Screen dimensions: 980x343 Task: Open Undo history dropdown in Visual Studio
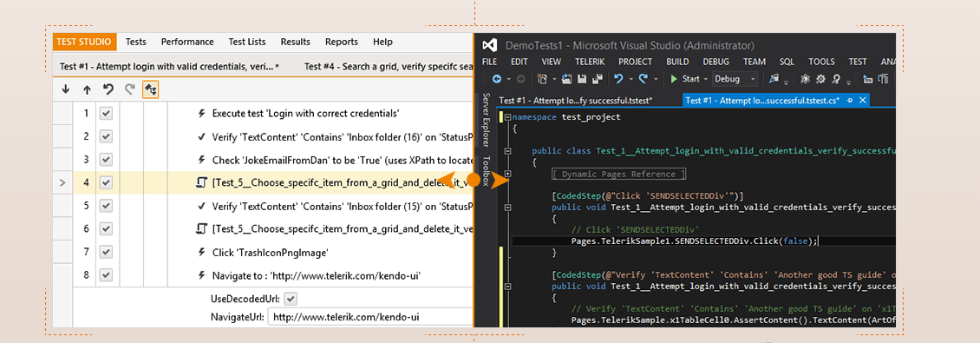[631, 80]
